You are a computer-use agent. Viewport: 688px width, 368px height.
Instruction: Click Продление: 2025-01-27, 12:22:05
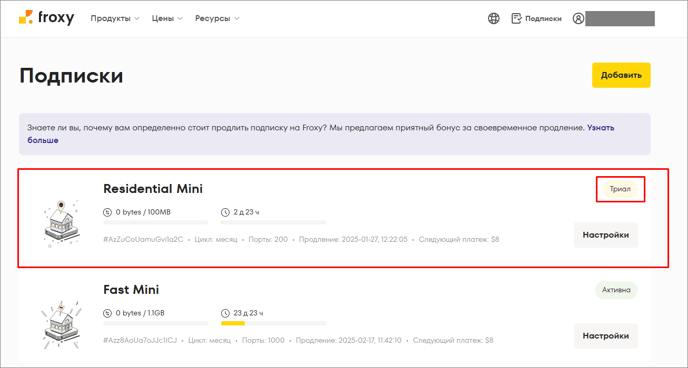coord(353,239)
